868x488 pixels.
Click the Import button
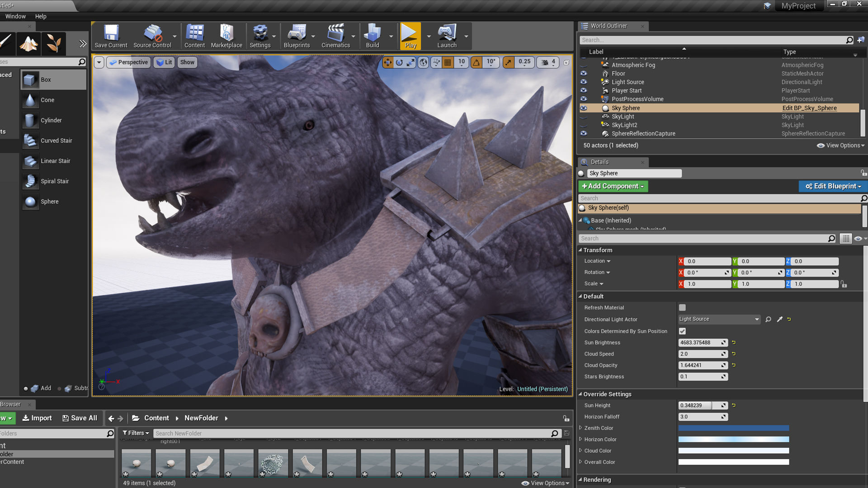[37, 418]
